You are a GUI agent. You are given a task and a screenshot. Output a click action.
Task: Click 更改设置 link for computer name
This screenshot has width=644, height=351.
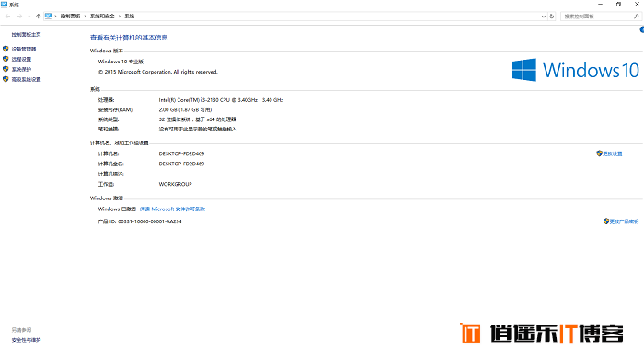point(613,153)
